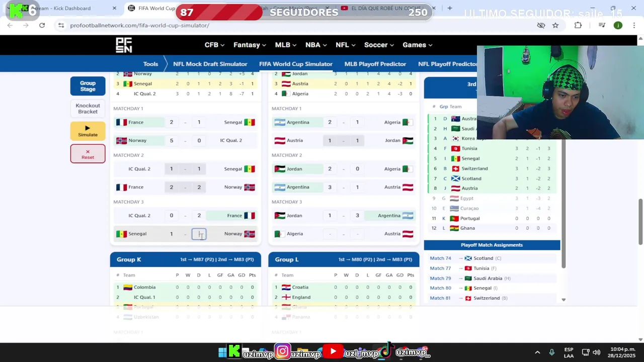The width and height of the screenshot is (644, 362).
Task: Open the media control icon in toolbar
Action: click(x=602, y=25)
